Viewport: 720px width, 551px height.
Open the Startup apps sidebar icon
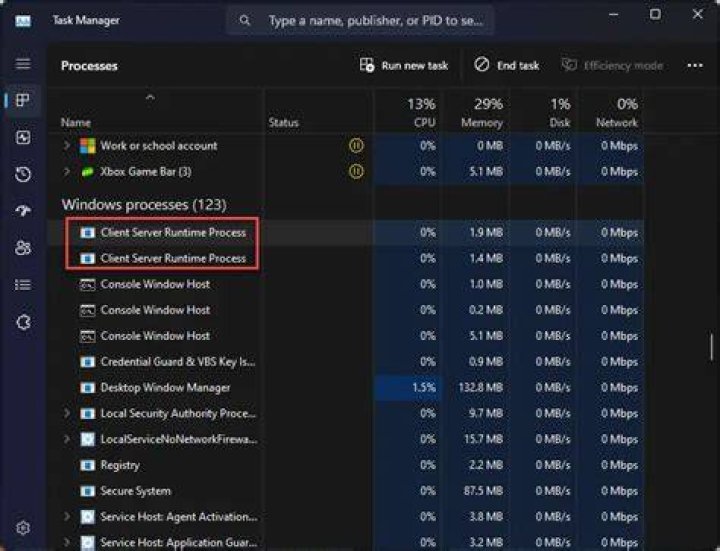point(23,211)
